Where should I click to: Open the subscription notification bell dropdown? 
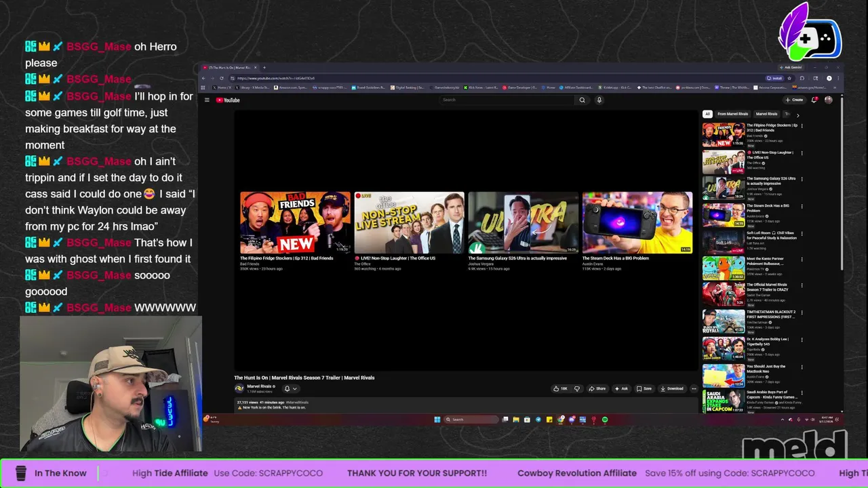point(290,388)
